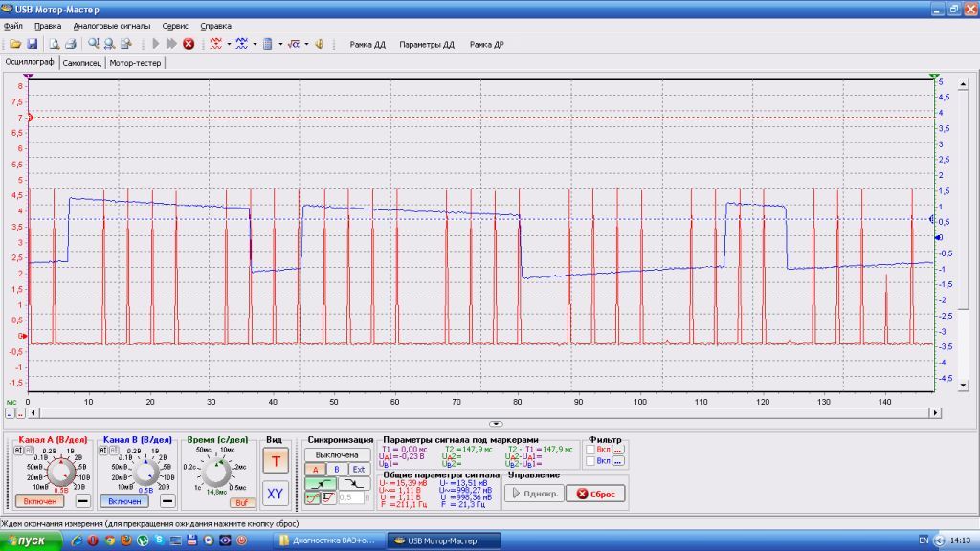The image size is (980, 551).
Task: Enable the blue filter 'Вкл' checkbox
Action: pyautogui.click(x=590, y=461)
